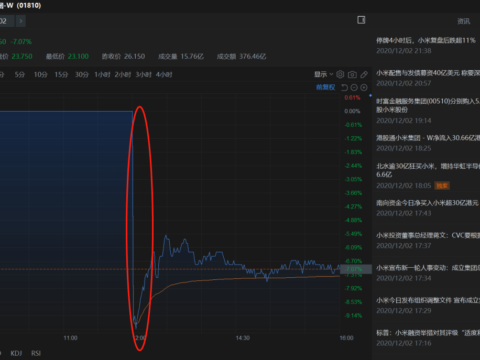Open news 标普：小米融资举措

click(x=428, y=333)
